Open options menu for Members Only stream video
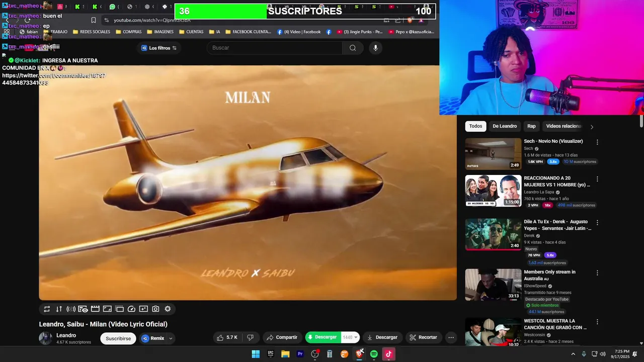 597,273
